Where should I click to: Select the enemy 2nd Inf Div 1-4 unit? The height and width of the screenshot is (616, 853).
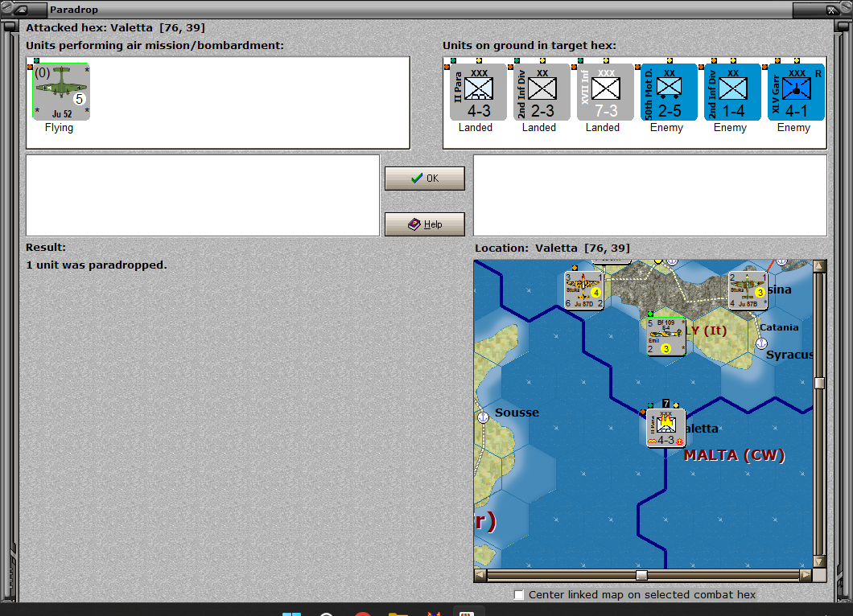733,92
